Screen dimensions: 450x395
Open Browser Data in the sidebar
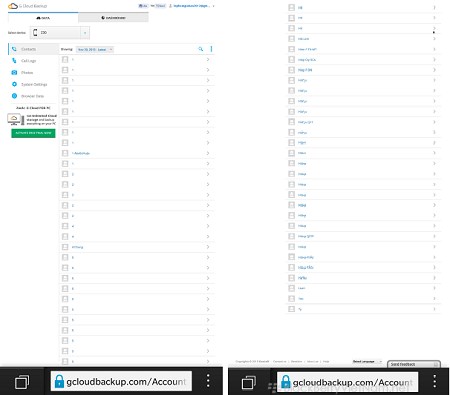pos(32,96)
